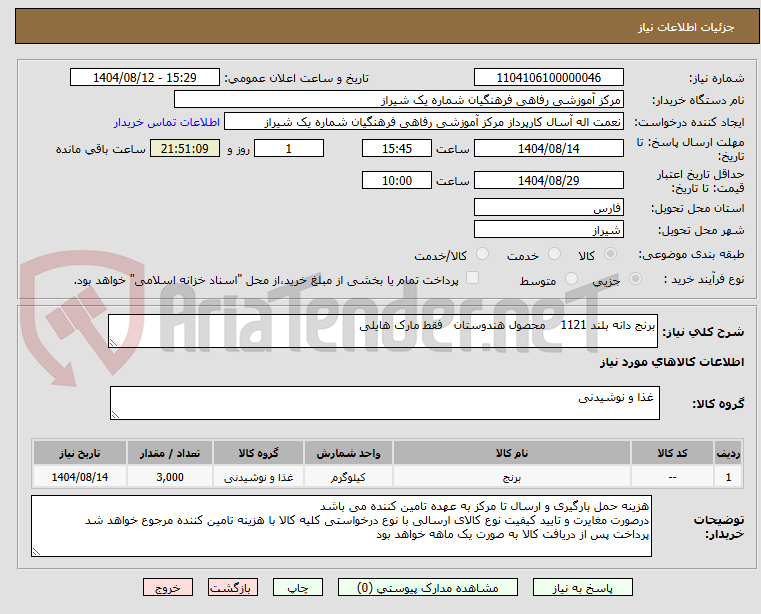
Task: Click the remaining days field showing 1
Action: click(x=289, y=149)
